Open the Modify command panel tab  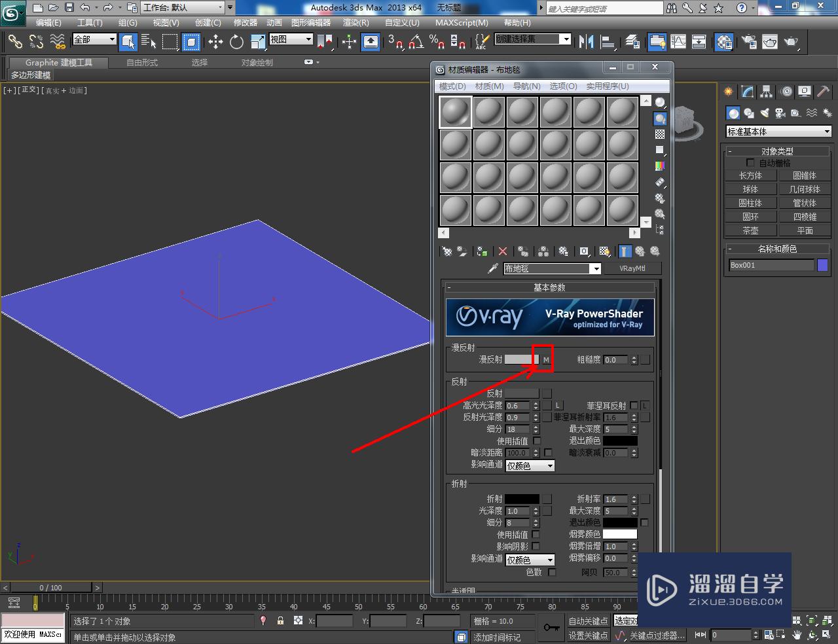tap(747, 92)
